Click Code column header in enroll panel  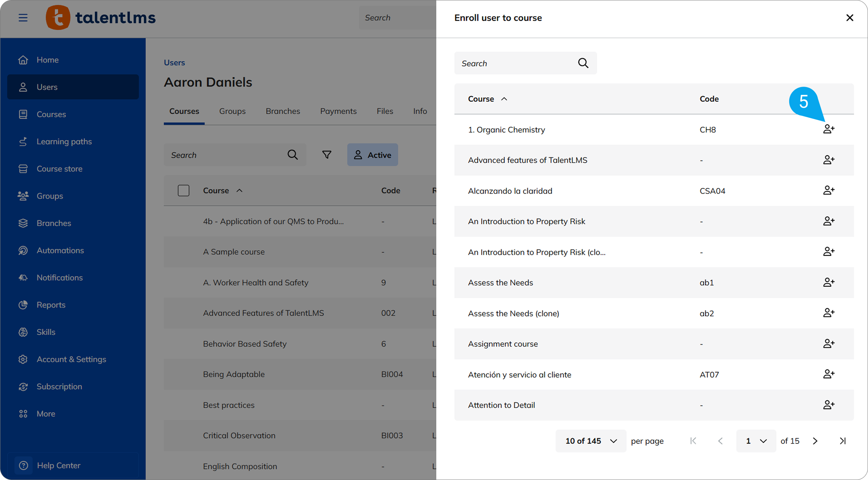[x=709, y=99]
